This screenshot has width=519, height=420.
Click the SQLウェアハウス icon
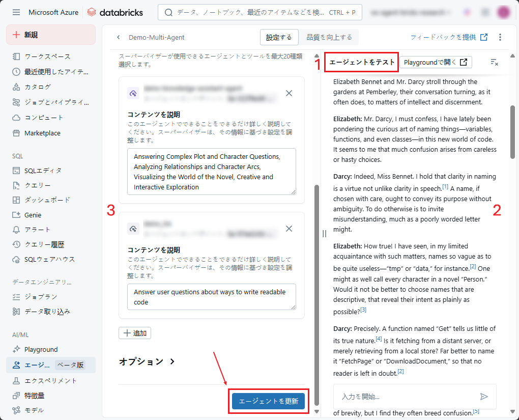[16, 259]
